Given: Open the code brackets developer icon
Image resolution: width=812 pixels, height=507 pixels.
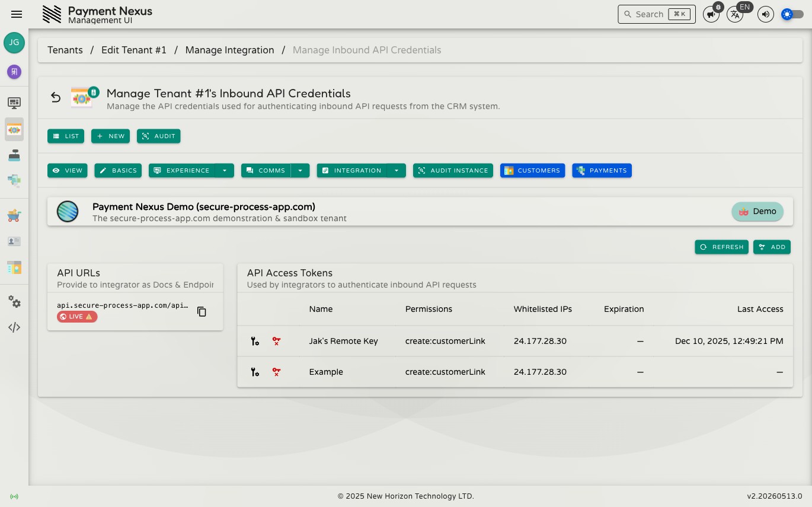Looking at the screenshot, I should click(14, 327).
